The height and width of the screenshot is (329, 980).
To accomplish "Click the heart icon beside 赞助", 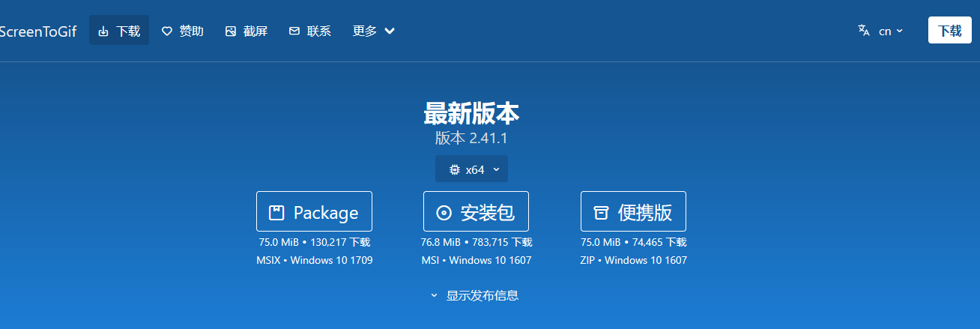I will pyautogui.click(x=167, y=31).
